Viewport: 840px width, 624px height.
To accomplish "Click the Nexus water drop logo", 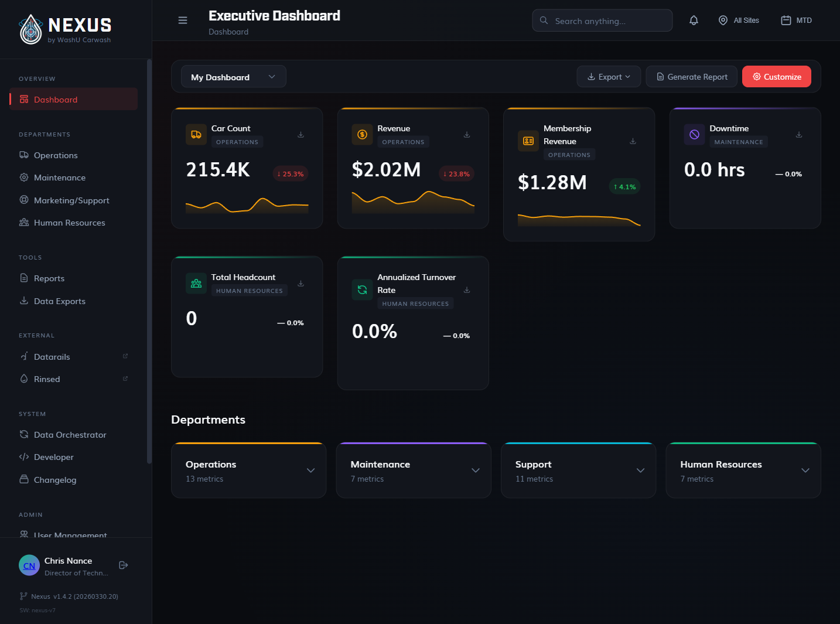I will coord(31,29).
